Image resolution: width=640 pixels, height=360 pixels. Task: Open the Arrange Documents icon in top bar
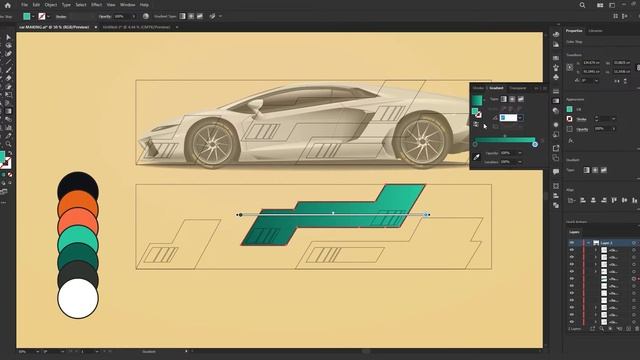pyautogui.click(x=600, y=5)
